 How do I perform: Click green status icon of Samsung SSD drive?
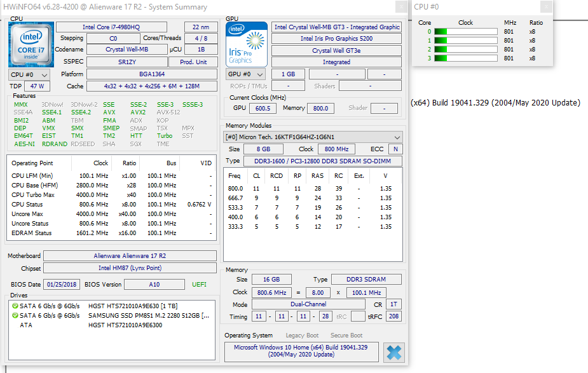(x=15, y=316)
